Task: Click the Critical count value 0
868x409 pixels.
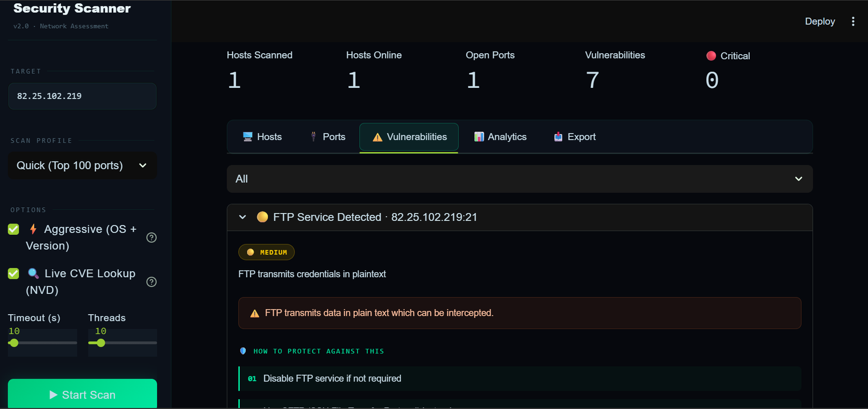Action: 712,80
